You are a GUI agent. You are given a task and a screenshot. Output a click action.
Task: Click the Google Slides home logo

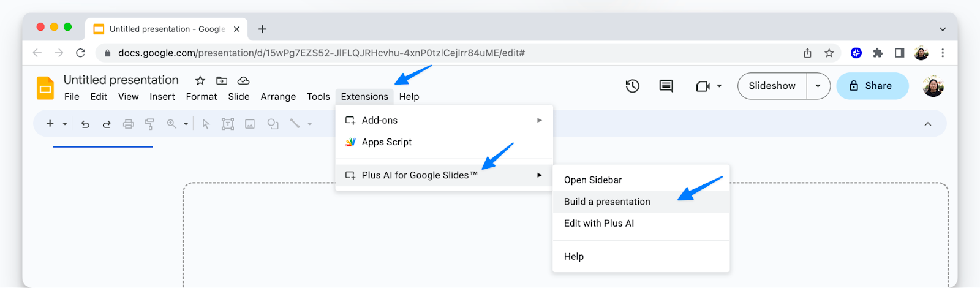45,88
